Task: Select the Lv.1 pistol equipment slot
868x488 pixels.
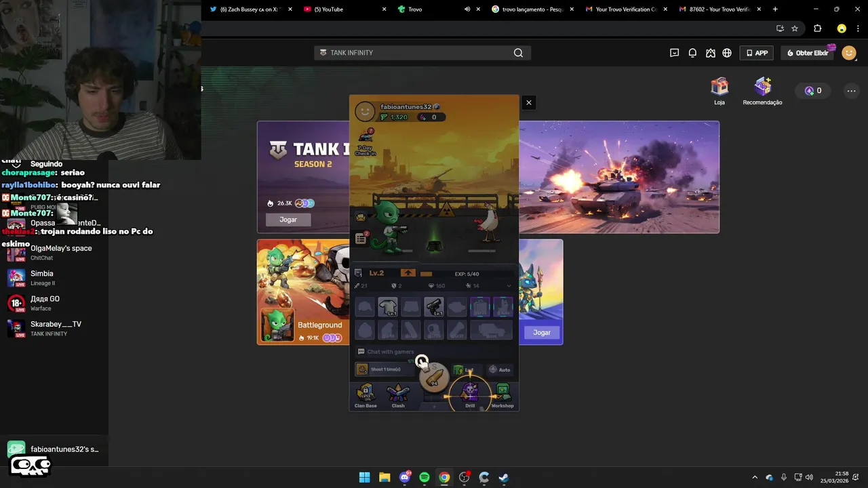Action: (x=434, y=307)
